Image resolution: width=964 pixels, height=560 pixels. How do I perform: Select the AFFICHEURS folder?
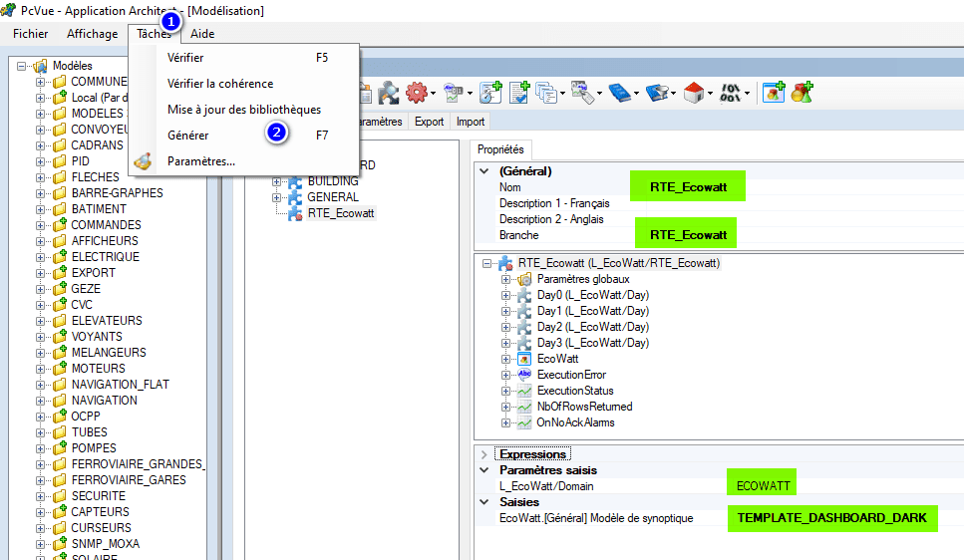click(x=105, y=241)
